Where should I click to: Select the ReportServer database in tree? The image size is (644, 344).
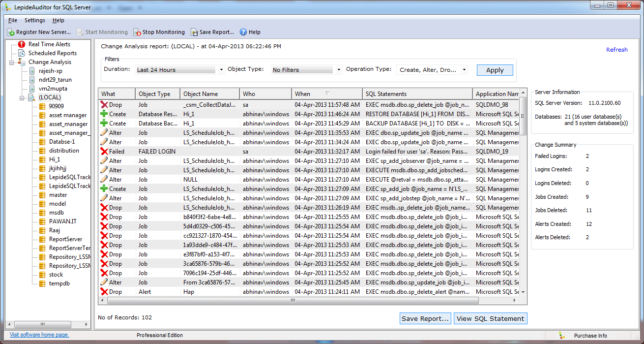click(65, 239)
